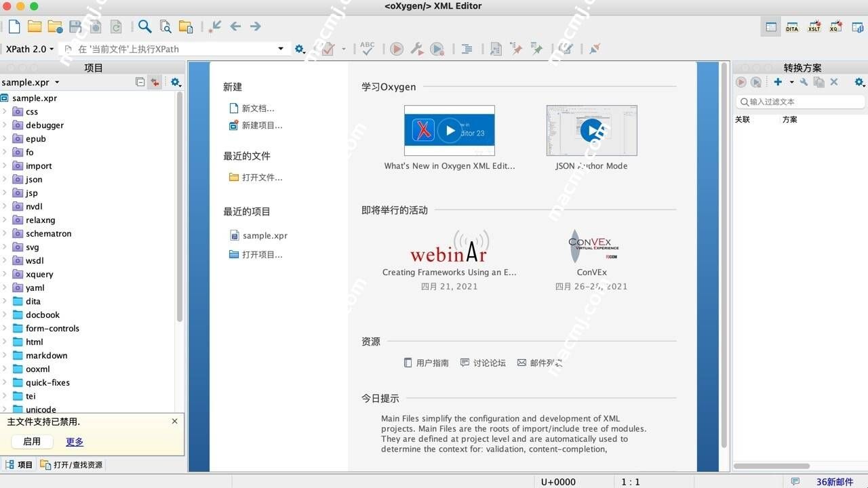The image size is (868, 488).
Task: Click the status bar message bubble icon
Action: point(795,482)
